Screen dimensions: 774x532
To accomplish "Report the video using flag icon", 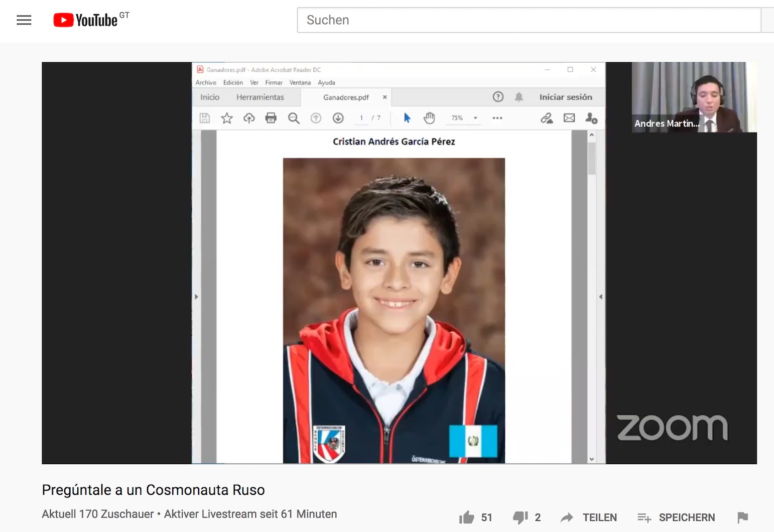I will click(742, 517).
